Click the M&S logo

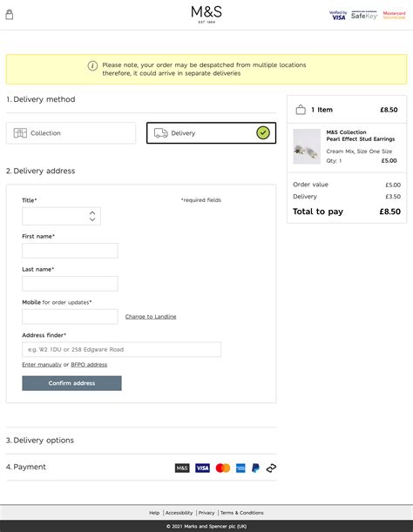206,14
